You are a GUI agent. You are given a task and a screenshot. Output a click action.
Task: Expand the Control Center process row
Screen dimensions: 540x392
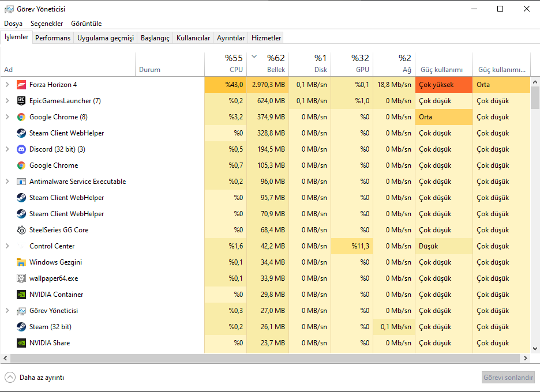(7, 246)
